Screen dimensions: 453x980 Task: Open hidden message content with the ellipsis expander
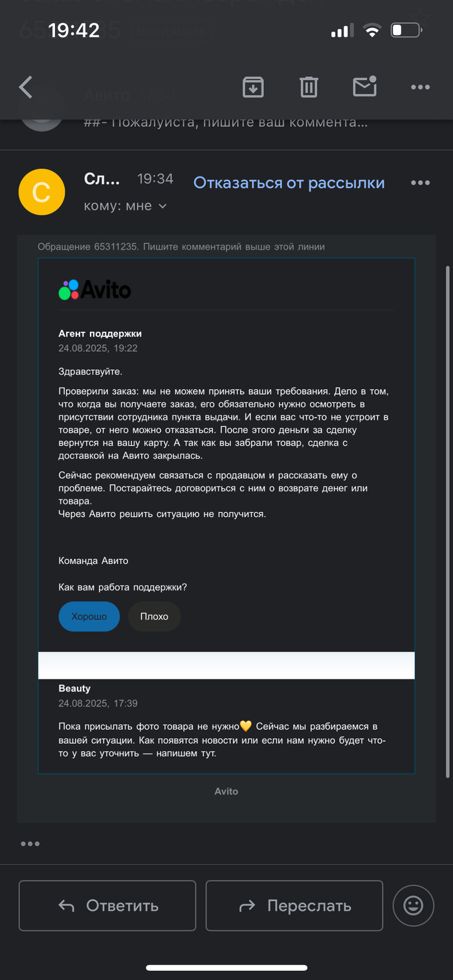pos(29,844)
